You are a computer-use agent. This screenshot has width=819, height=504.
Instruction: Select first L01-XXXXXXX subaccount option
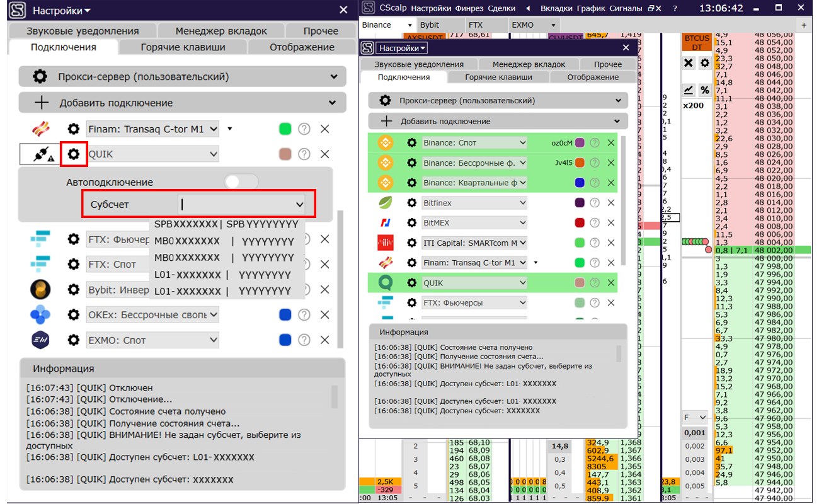point(227,275)
